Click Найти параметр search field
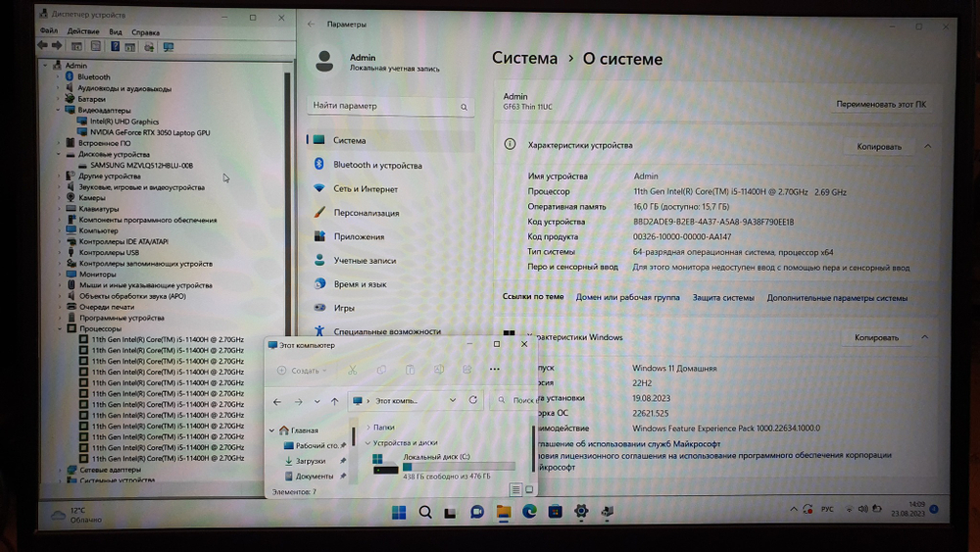Image resolution: width=980 pixels, height=552 pixels. [x=391, y=106]
